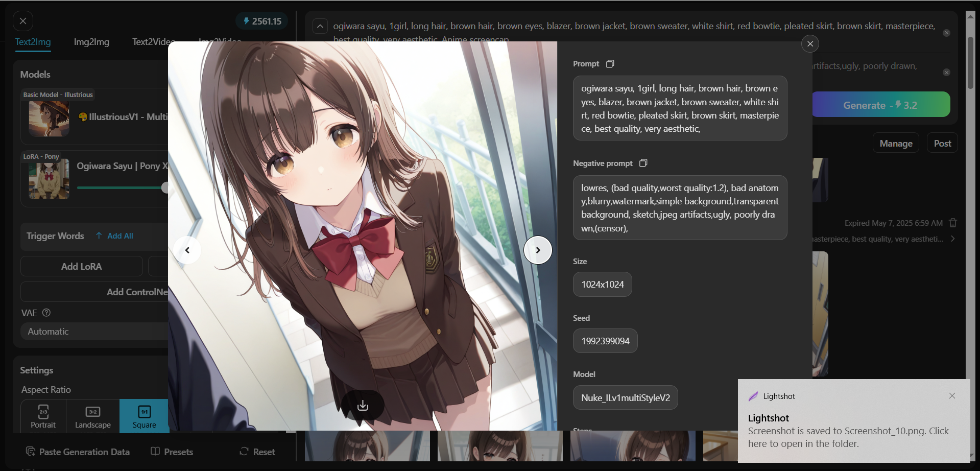980x471 pixels.
Task: Dismiss the Lightshot notification
Action: pyautogui.click(x=952, y=396)
